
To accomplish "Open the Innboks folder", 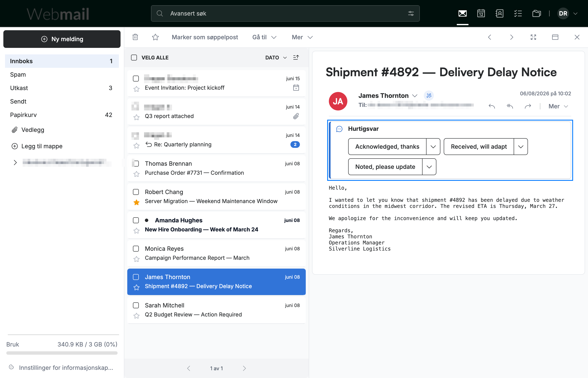I will [x=62, y=61].
